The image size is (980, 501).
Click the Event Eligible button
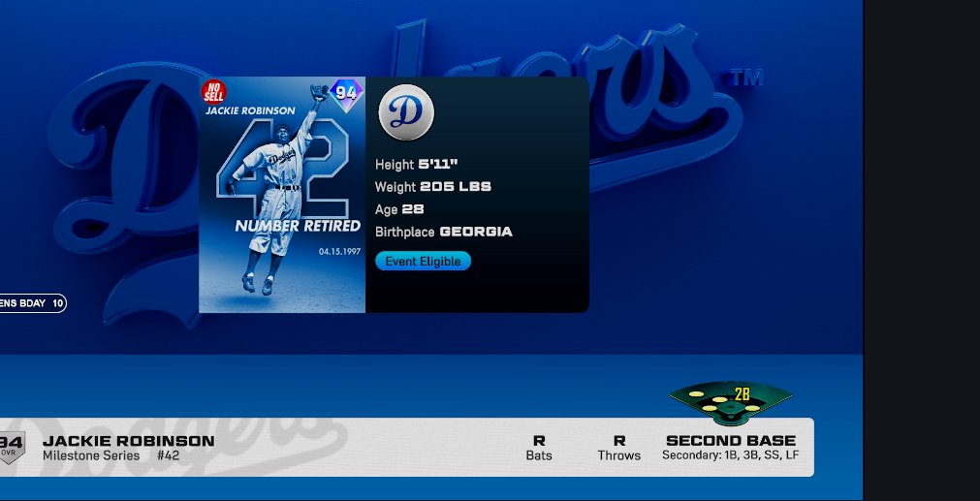[x=424, y=261]
